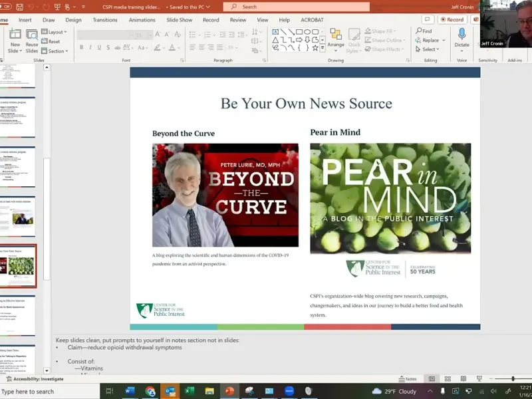Open the Saved to this PC dropdown
The height and width of the screenshot is (399, 532).
pyautogui.click(x=190, y=7)
